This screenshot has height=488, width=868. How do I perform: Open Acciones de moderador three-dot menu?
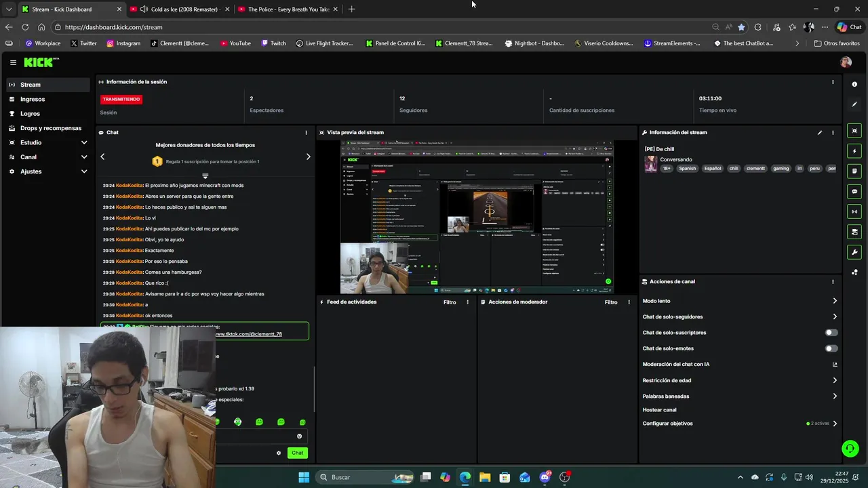pyautogui.click(x=629, y=302)
